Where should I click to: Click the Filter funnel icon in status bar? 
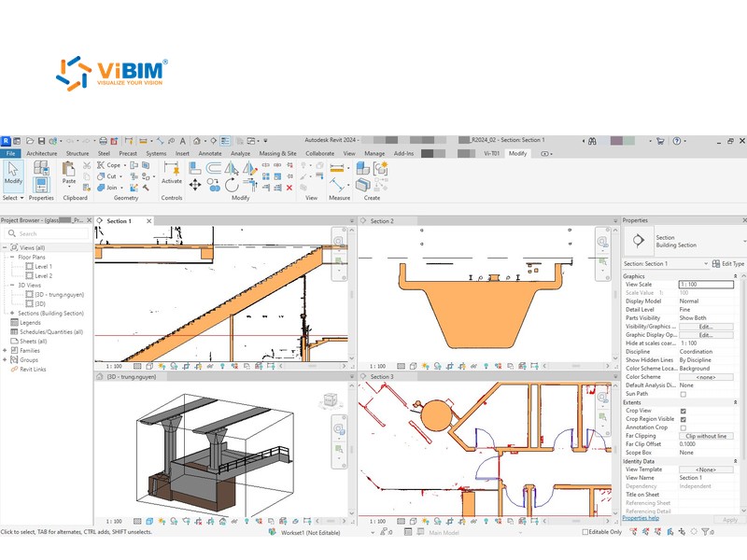(706, 532)
